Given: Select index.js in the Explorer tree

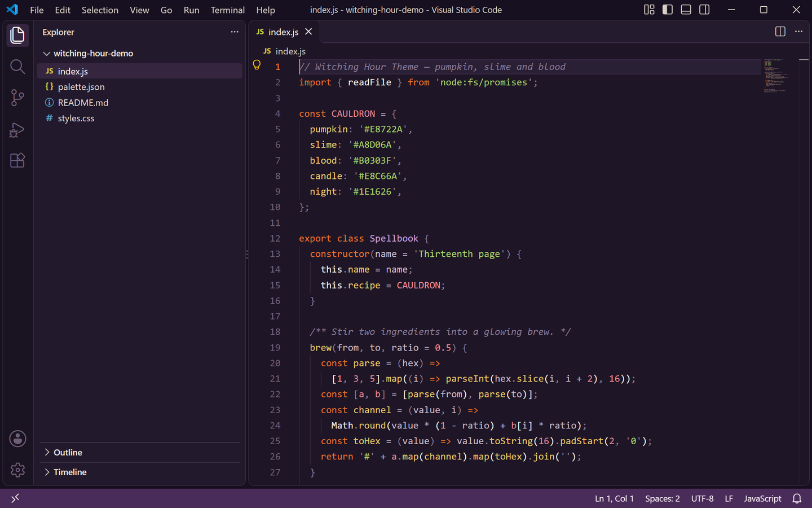Looking at the screenshot, I should [x=140, y=71].
